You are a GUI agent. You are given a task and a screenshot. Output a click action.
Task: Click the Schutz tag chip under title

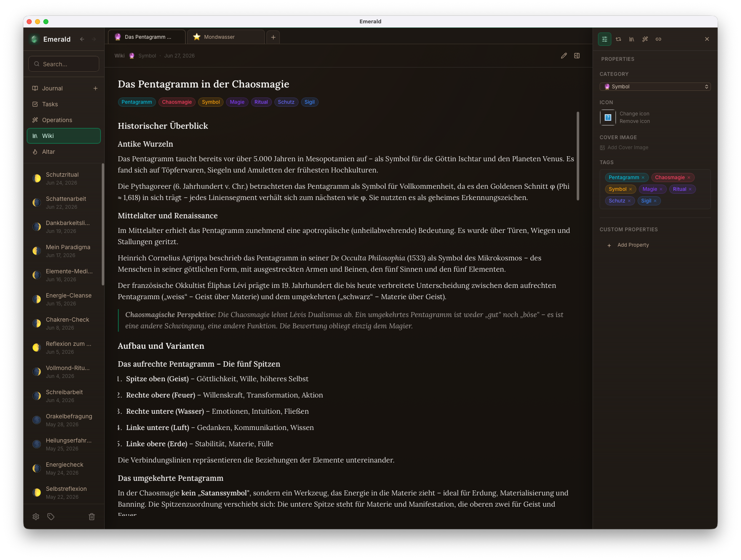(x=286, y=102)
